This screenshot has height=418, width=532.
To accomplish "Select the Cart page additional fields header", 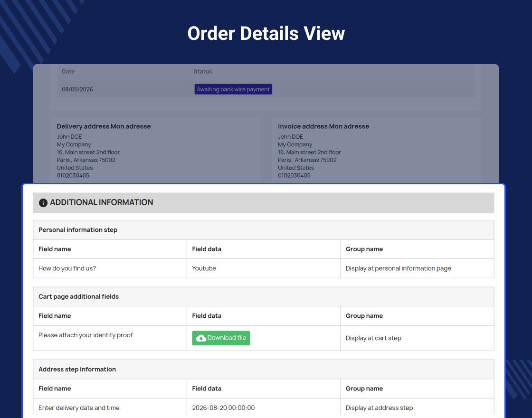I will coord(263,296).
